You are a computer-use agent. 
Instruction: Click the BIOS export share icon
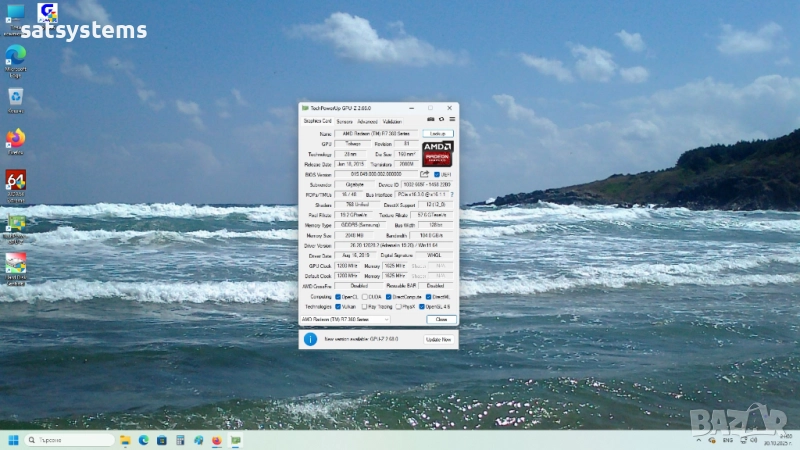424,174
